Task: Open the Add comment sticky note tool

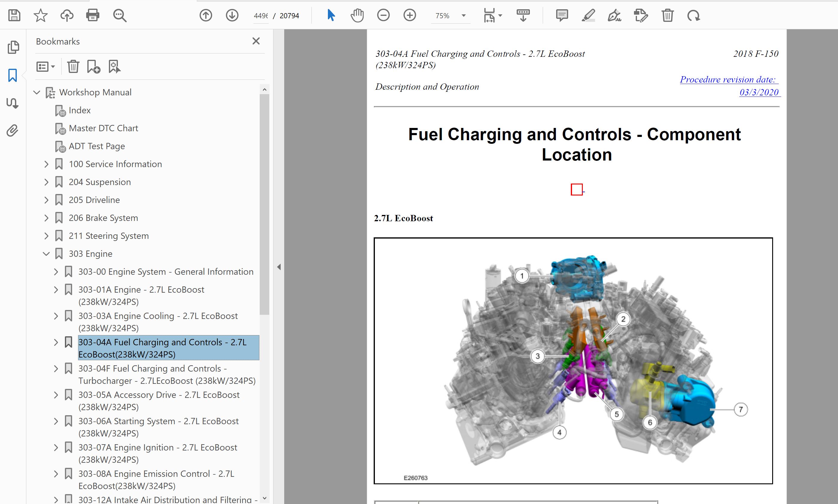Action: tap(562, 16)
